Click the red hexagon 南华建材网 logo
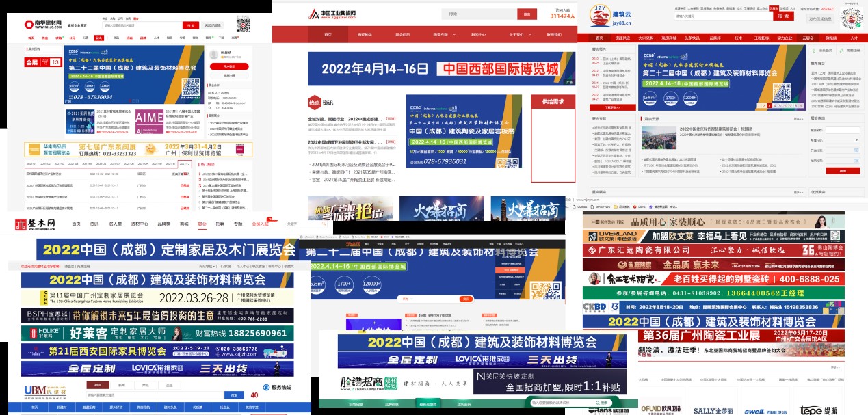Screen dimensions: 868x415 (29, 23)
